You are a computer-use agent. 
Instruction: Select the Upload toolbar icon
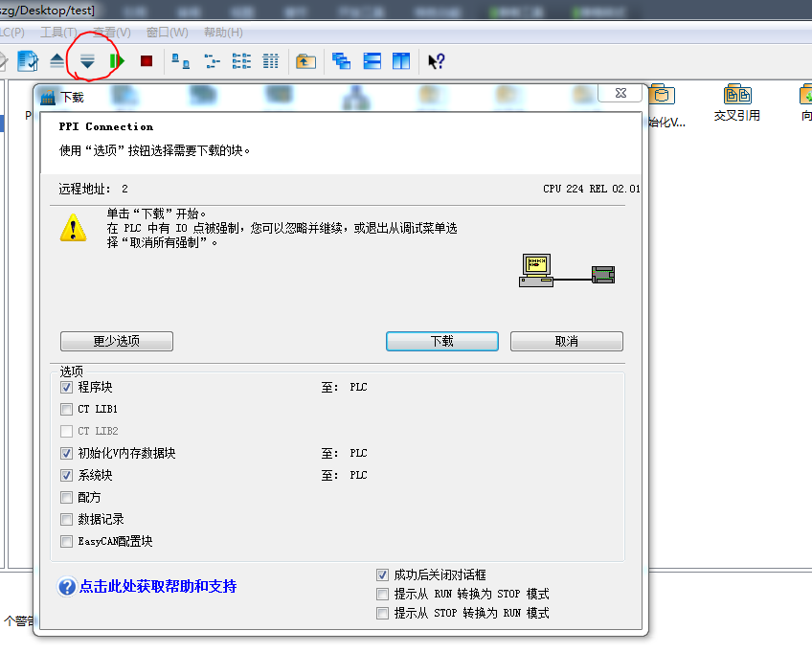pos(56,59)
